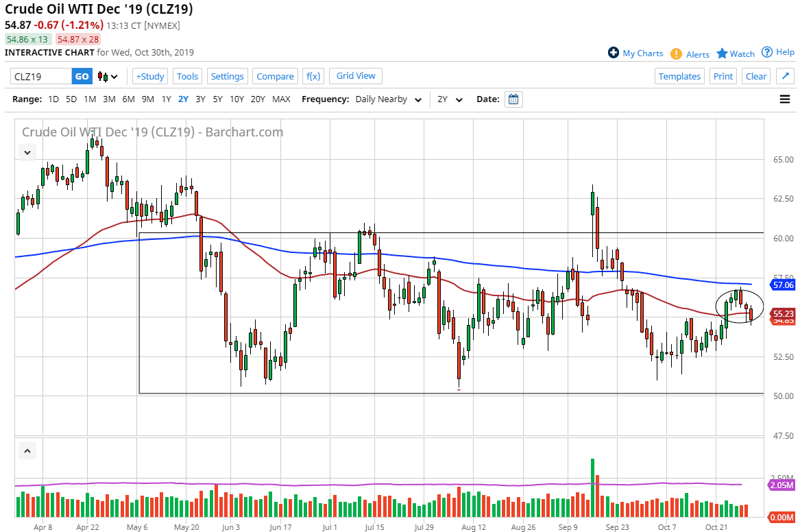
Task: Click the expand chart arrow icon
Action: (785, 76)
